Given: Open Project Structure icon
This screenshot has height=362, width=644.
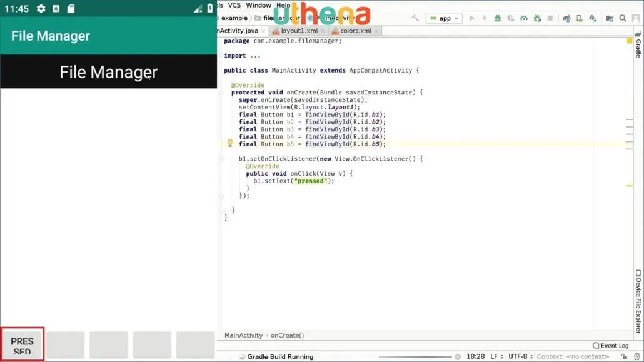Looking at the screenshot, I should pyautogui.click(x=610, y=18).
